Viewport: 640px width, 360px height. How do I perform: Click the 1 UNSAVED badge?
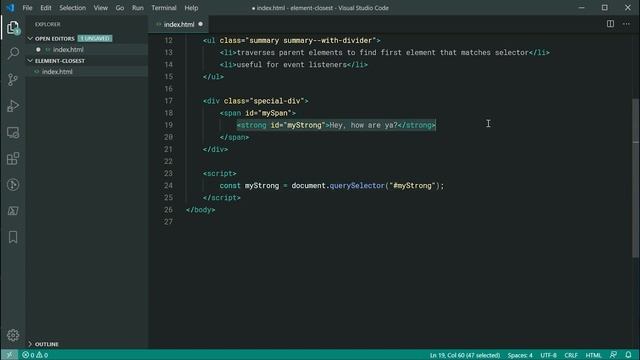point(95,38)
